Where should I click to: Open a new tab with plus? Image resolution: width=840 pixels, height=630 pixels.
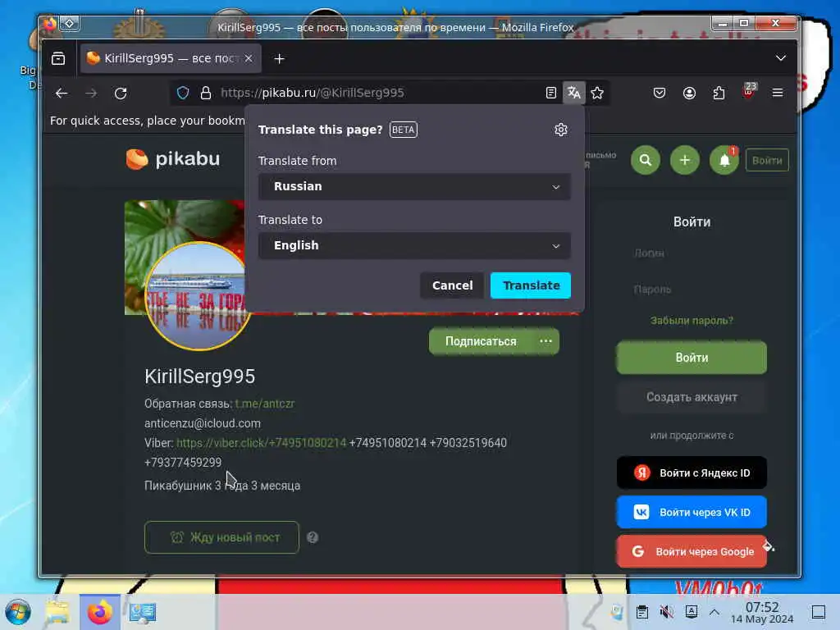(279, 59)
